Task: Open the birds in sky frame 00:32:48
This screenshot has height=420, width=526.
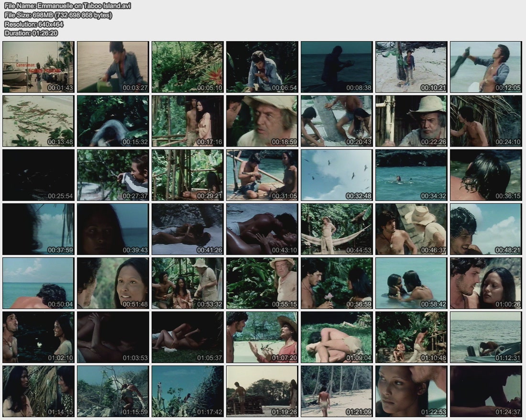Action: 337,175
